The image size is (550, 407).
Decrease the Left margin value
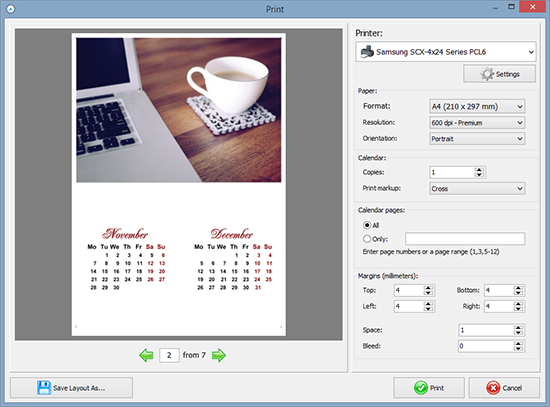pos(428,309)
